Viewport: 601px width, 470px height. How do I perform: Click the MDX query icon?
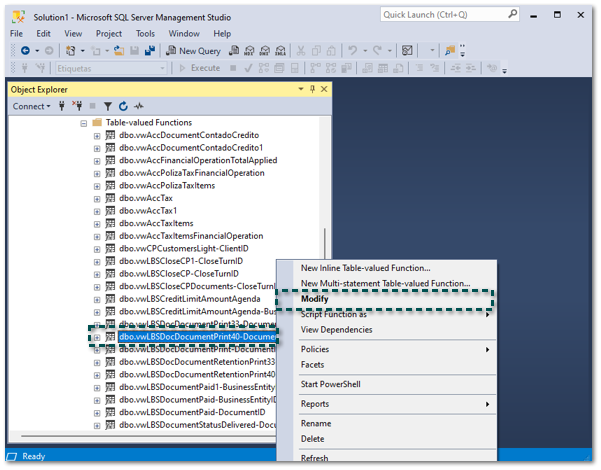[x=249, y=51]
